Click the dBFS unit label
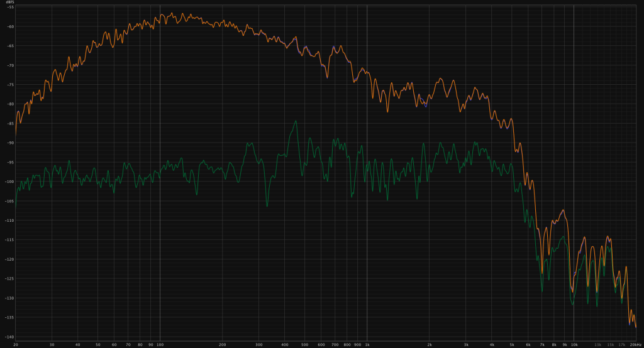Image resolution: width=644 pixels, height=348 pixels. click(11, 2)
